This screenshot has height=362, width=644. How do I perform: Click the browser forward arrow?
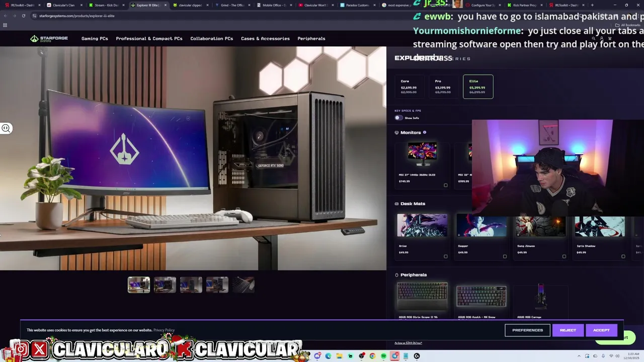14,16
